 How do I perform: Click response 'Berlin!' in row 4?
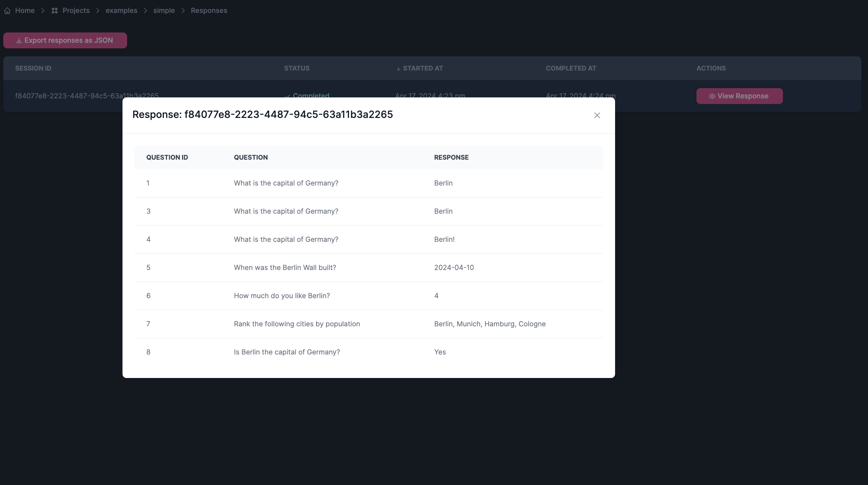point(444,240)
